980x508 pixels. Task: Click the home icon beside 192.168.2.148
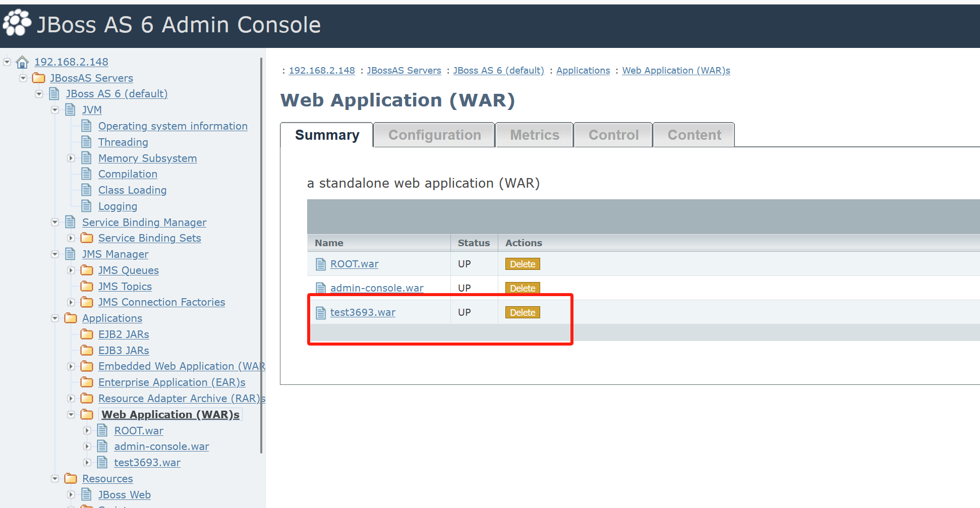click(22, 62)
